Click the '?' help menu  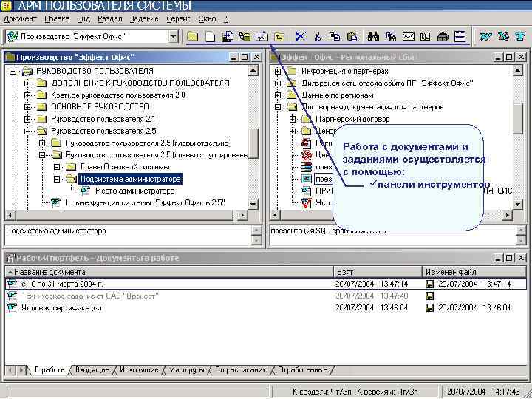click(x=226, y=19)
